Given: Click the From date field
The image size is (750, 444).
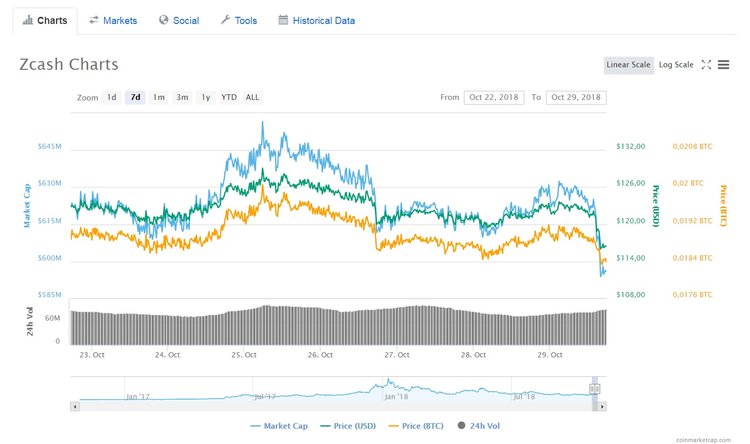Looking at the screenshot, I should [494, 97].
